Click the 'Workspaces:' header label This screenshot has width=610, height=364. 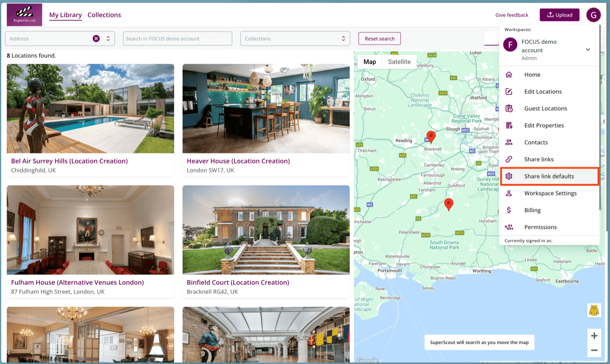click(x=518, y=29)
